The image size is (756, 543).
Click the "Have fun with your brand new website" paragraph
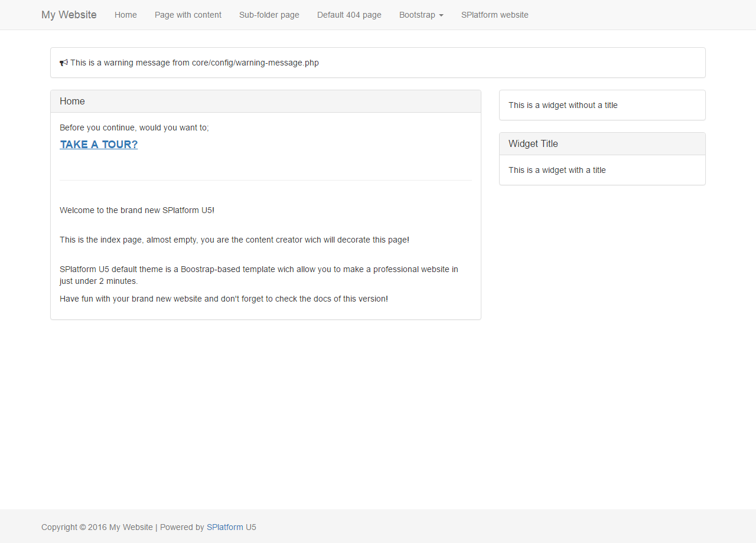click(x=223, y=299)
